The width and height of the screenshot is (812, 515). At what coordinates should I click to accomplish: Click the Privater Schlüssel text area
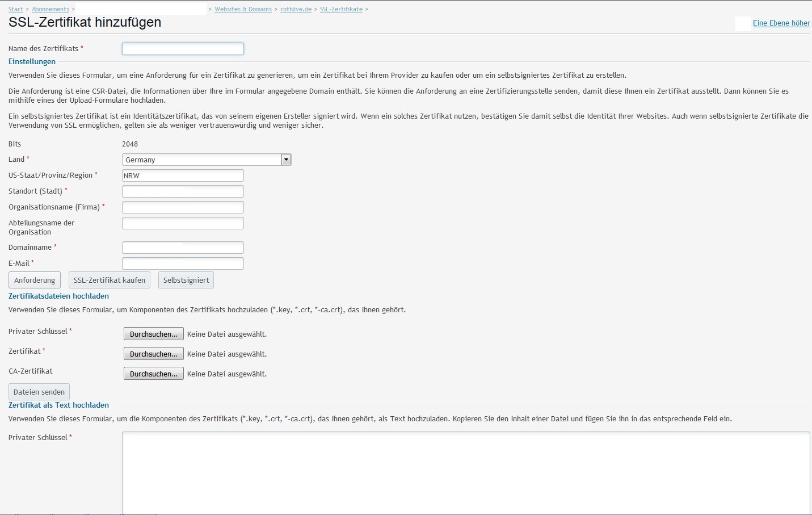[466, 473]
